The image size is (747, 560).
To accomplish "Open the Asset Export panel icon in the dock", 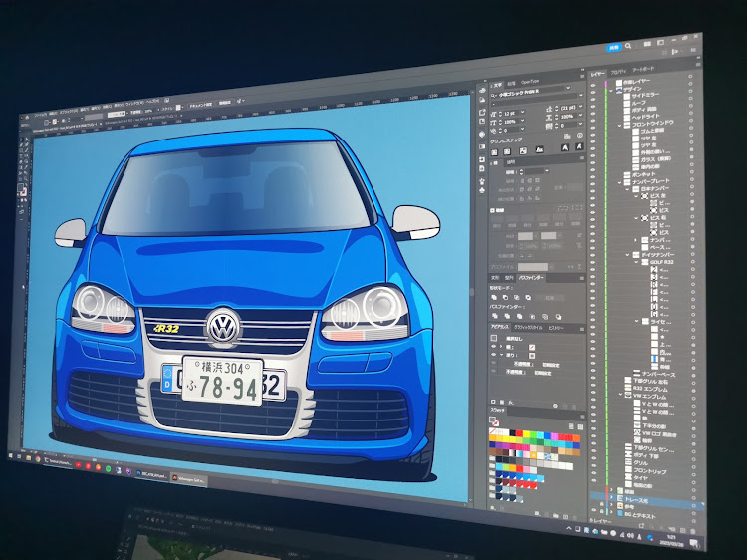I will click(x=482, y=112).
